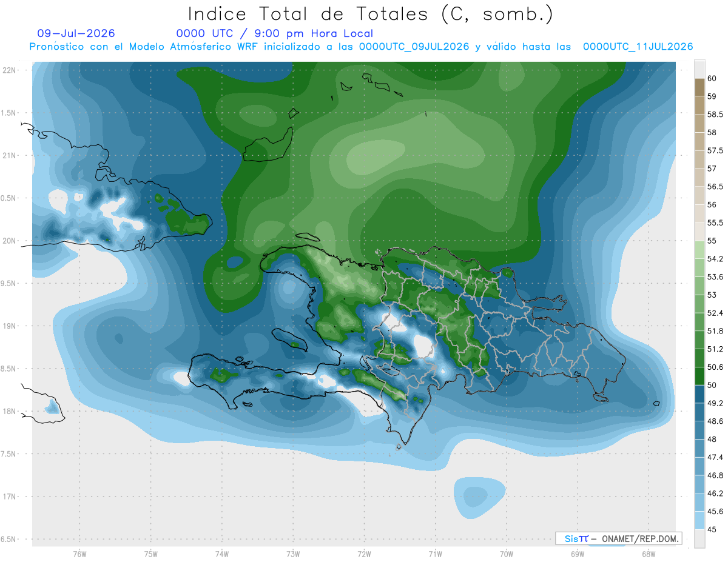This screenshot has width=728, height=562.
Task: Click the '45' value on the color scale
Action: click(712, 529)
